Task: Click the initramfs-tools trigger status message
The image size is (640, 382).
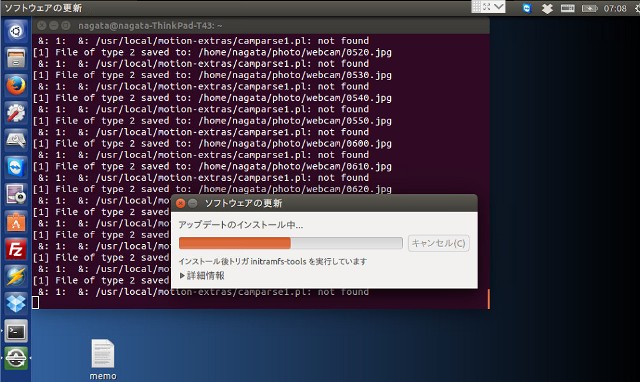Action: click(x=273, y=261)
